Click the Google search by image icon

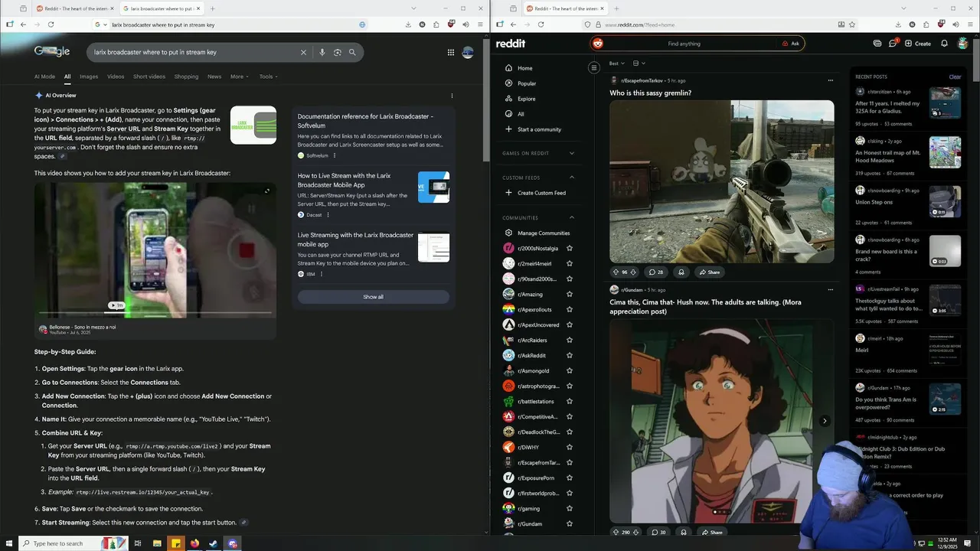[x=338, y=53]
